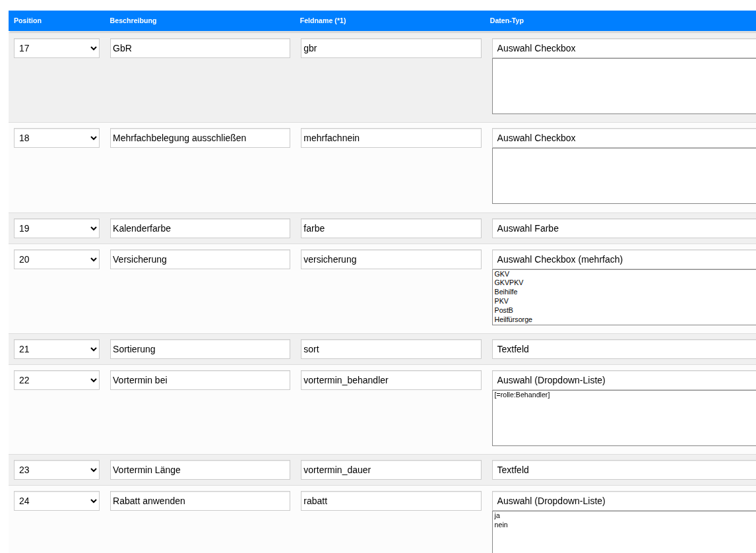Open Daten-Typ dropdown in Rabatt anwenden row

623,501
